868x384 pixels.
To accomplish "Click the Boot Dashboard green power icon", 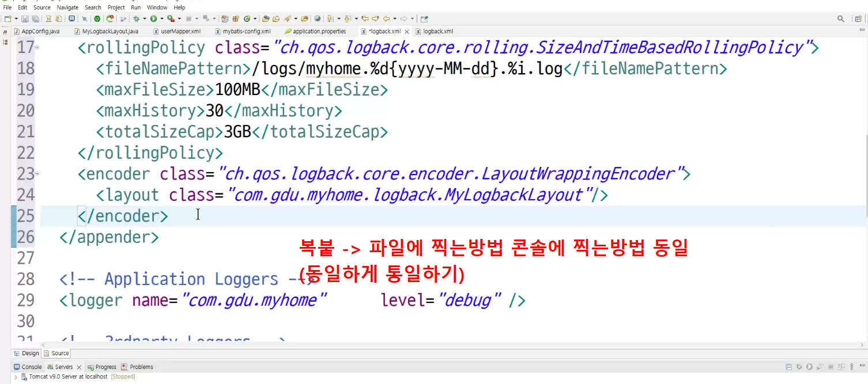I will 97,18.
